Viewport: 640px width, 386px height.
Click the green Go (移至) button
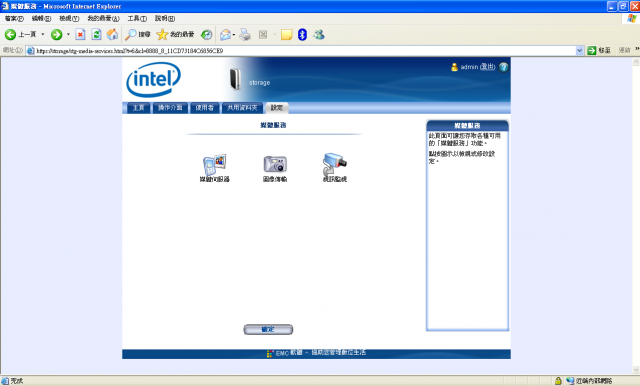coord(599,50)
